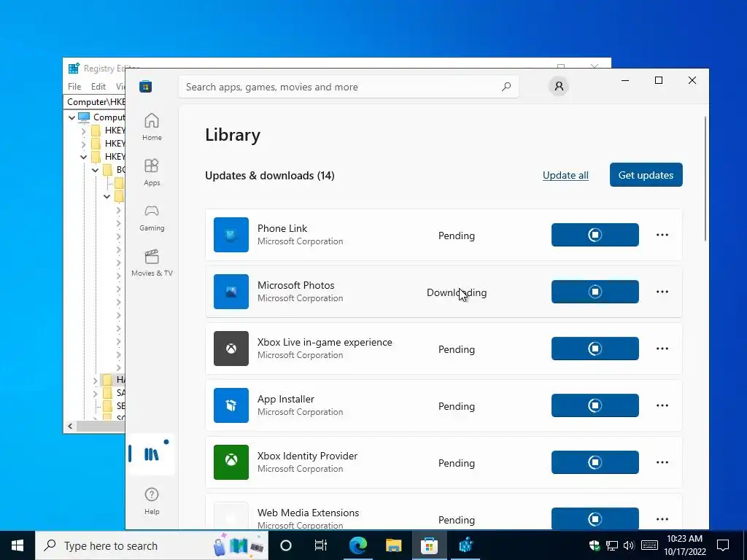Click the search magnifier icon in Store
The height and width of the screenshot is (560, 747).
tap(506, 87)
